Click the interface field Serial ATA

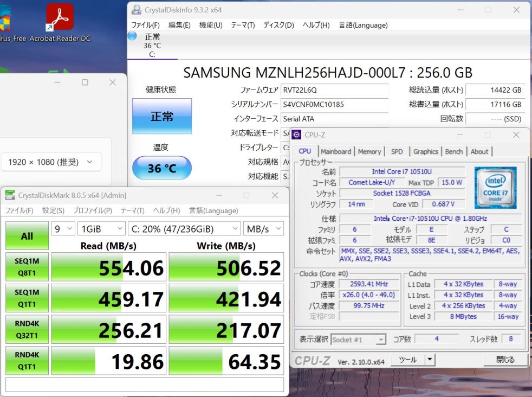coord(335,119)
